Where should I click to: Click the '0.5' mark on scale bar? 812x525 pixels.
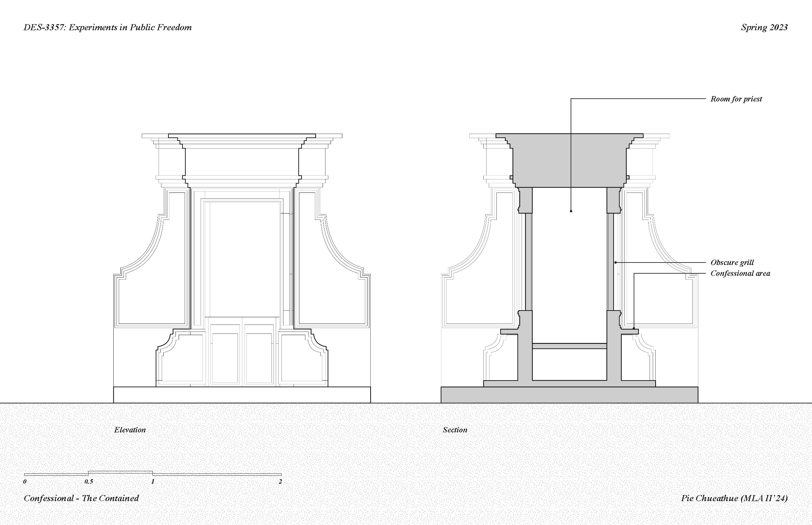[89, 482]
